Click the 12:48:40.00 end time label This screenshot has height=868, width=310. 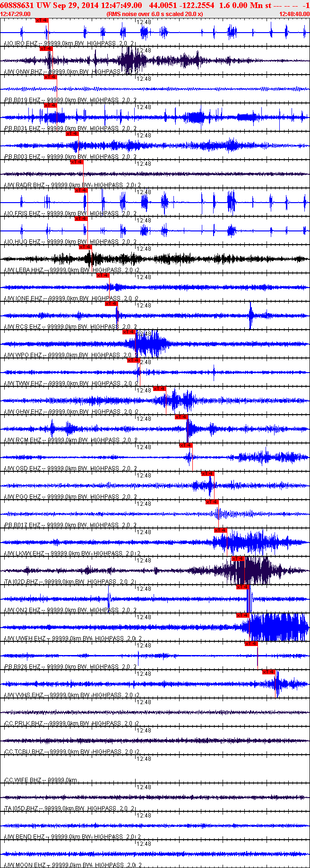click(294, 14)
